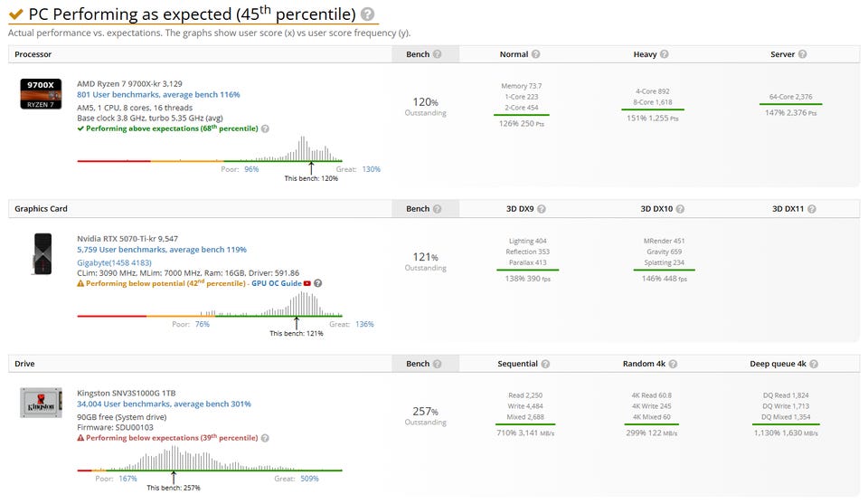Click the Ryzen 7 9700X processor thumbnail
Screen dimensions: 868x504
(x=41, y=93)
